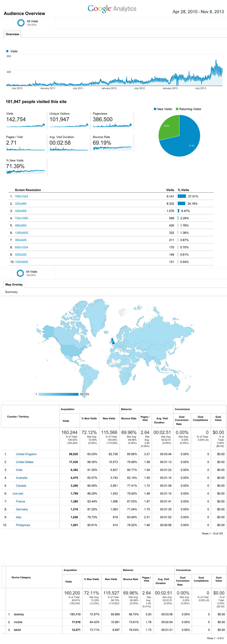Open the Philippines country link
The image size is (227, 644).
coord(23,525)
